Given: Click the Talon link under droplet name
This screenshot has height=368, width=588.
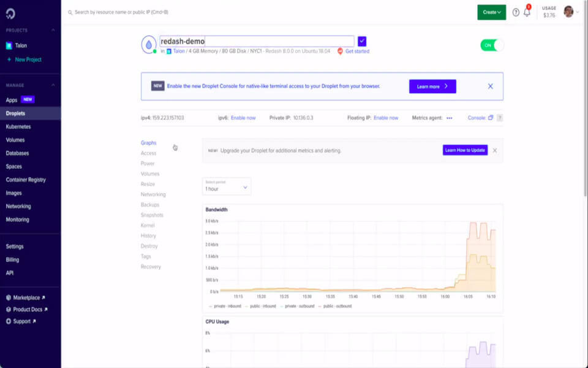Looking at the screenshot, I should [x=179, y=51].
